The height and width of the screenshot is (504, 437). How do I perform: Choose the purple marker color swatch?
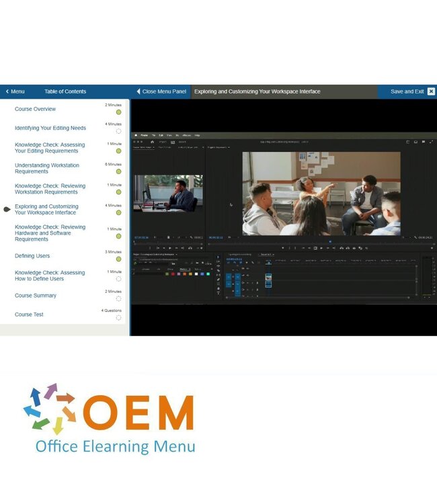179,274
